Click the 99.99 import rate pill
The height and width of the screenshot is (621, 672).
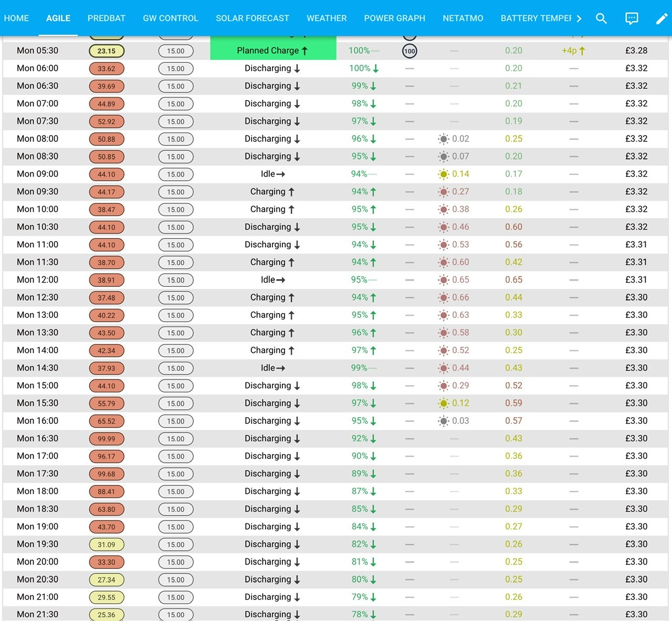tap(107, 439)
